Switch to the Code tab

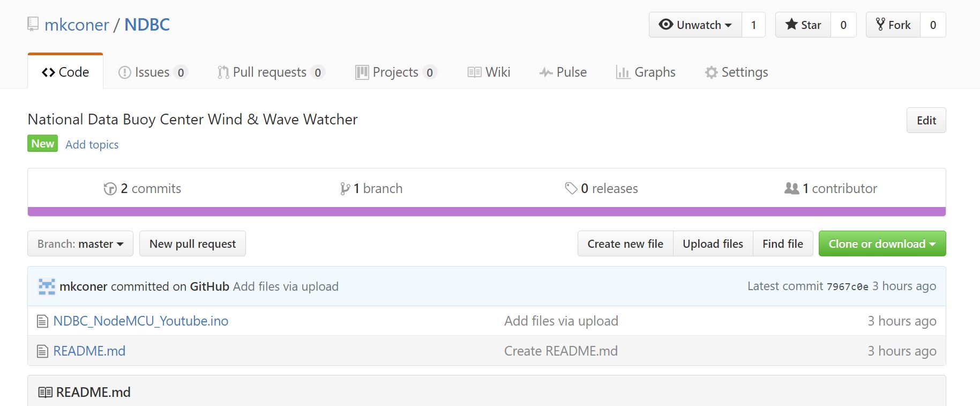[x=65, y=72]
